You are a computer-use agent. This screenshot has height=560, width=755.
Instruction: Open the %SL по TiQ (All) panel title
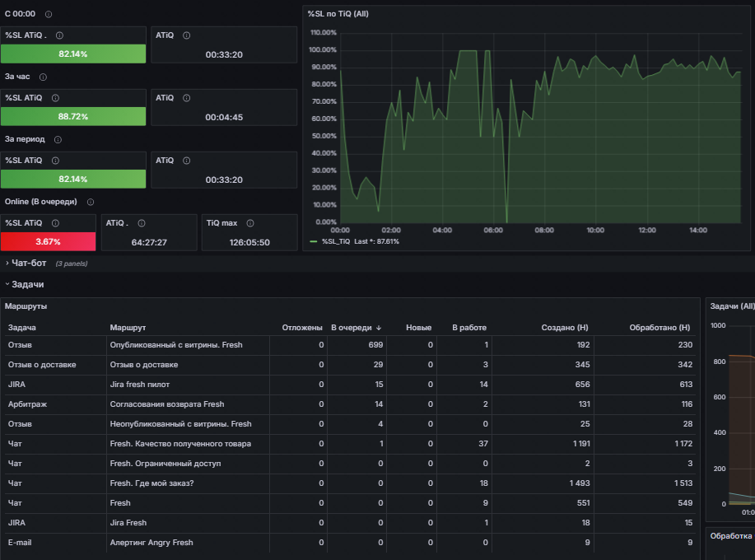pos(338,14)
